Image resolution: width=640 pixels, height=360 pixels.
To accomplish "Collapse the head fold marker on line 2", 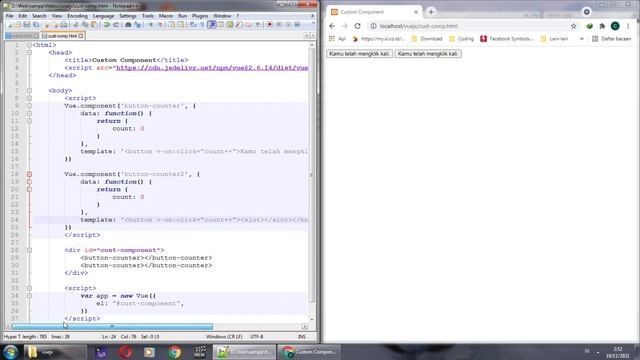I will point(29,53).
